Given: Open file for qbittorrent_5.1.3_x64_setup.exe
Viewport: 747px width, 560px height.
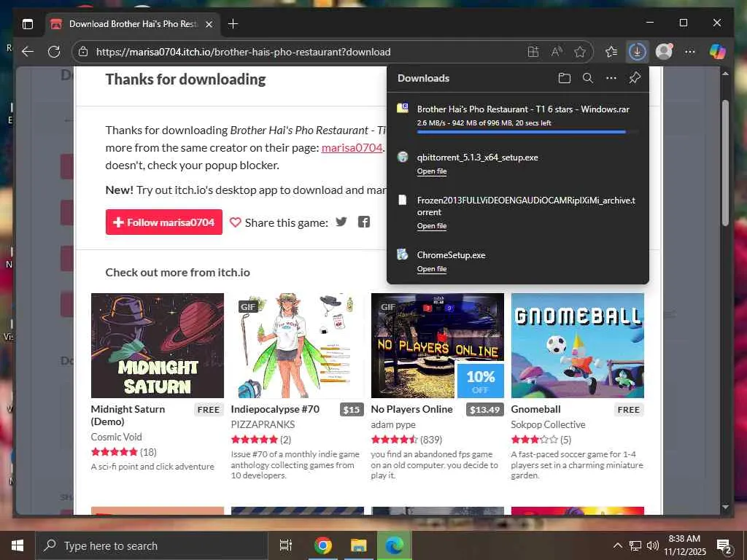Looking at the screenshot, I should click(432, 171).
